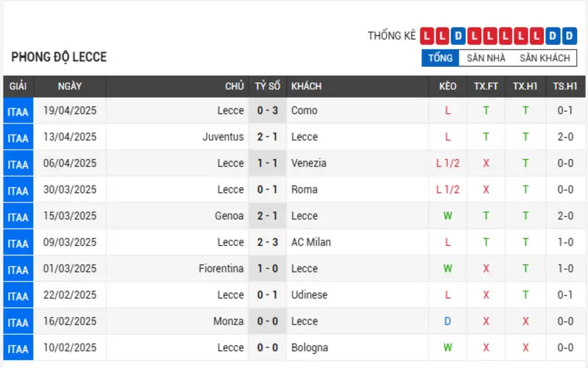Click the 0 - 3 score against Como
588x368 pixels.
pos(268,110)
